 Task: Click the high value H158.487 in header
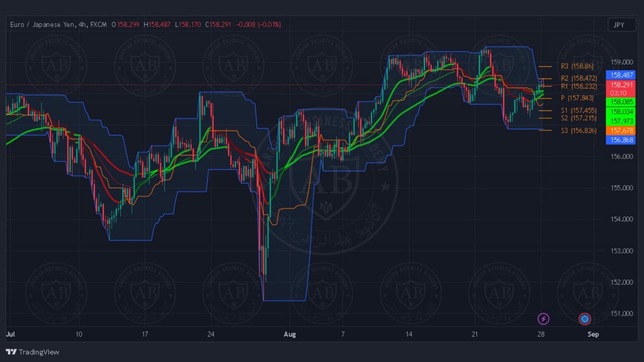(x=157, y=24)
